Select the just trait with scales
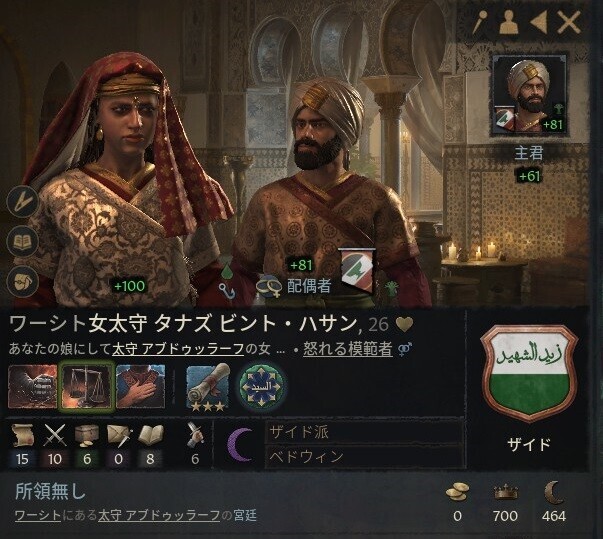 [87, 386]
